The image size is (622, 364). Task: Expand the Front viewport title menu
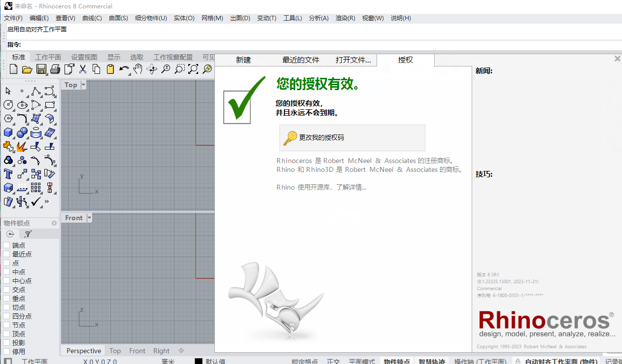point(89,218)
